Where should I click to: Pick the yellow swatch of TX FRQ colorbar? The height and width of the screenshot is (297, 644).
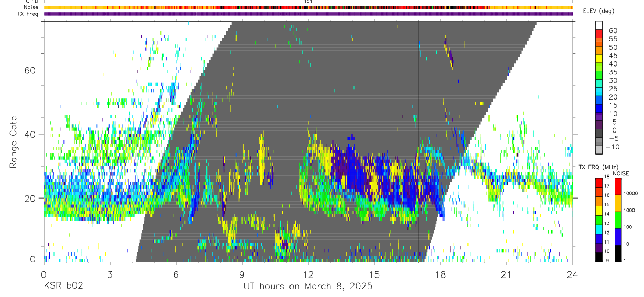coord(599,211)
